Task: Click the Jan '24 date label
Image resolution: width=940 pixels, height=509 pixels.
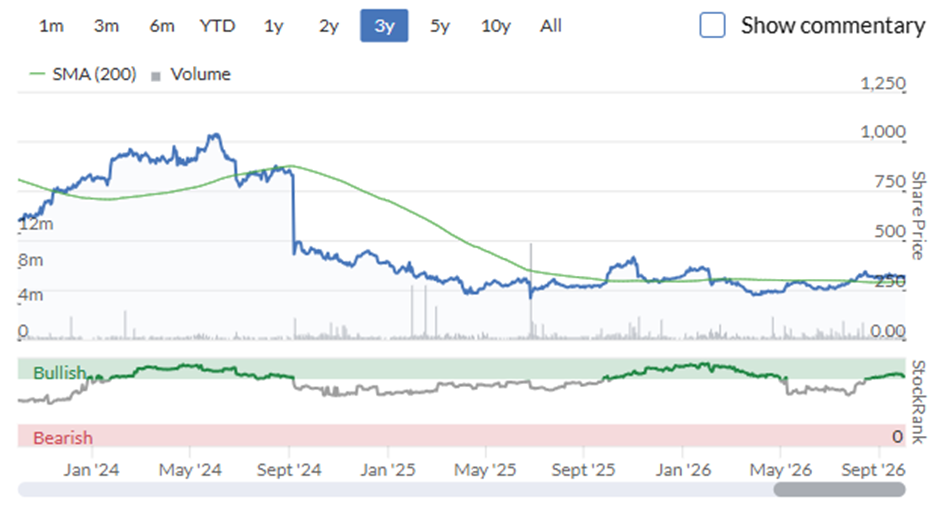Action: coord(91,469)
